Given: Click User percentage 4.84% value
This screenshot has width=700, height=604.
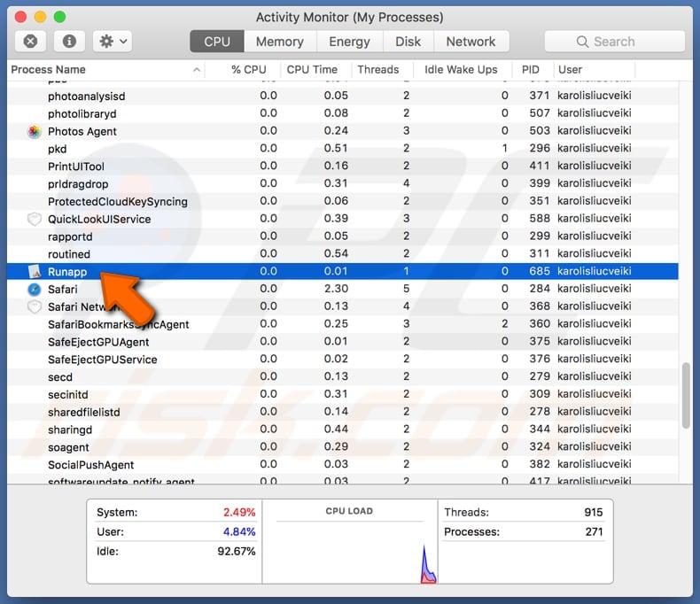Looking at the screenshot, I should (239, 531).
